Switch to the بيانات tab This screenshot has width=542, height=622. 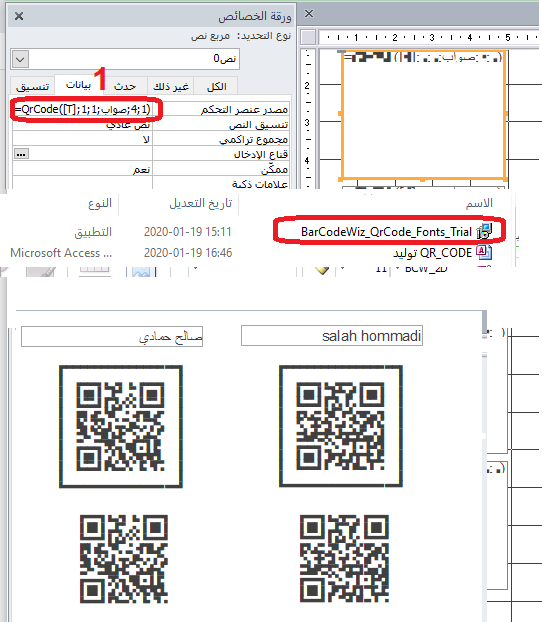(79, 85)
